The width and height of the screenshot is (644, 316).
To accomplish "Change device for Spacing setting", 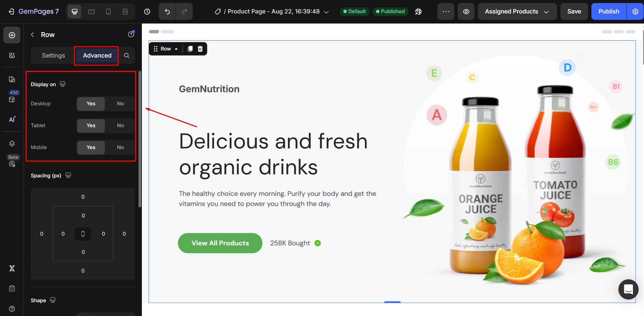I will click(x=68, y=175).
